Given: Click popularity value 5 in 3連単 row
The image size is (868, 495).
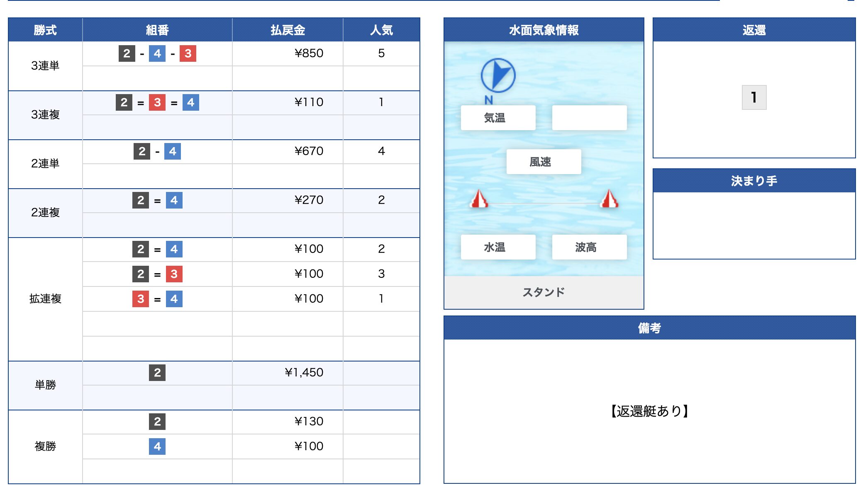Looking at the screenshot, I should pyautogui.click(x=381, y=53).
